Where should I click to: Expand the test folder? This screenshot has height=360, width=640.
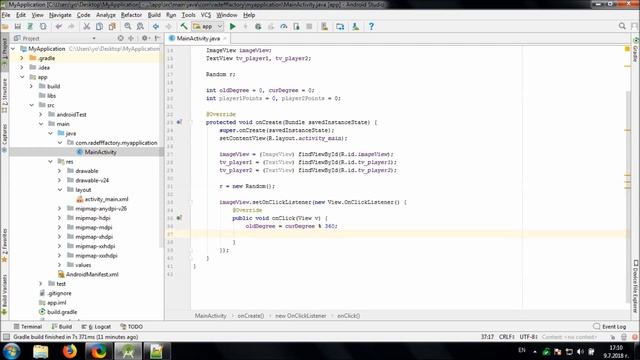(x=41, y=284)
